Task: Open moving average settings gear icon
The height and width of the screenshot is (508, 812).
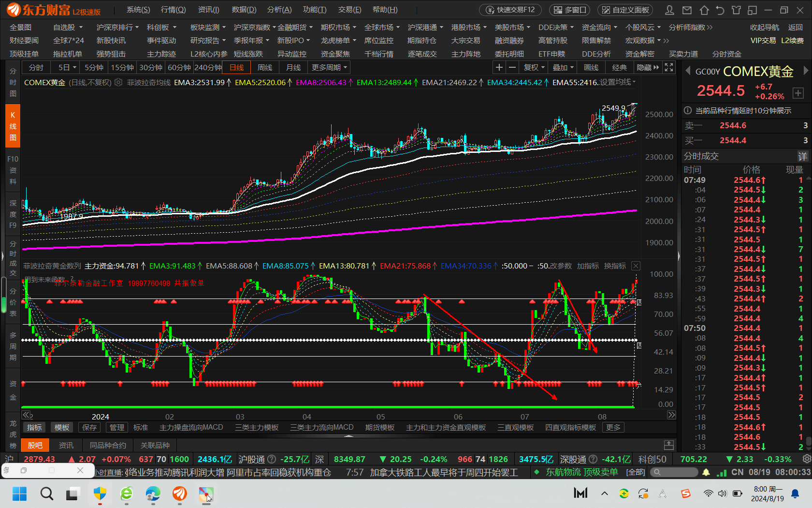Action: (118, 83)
